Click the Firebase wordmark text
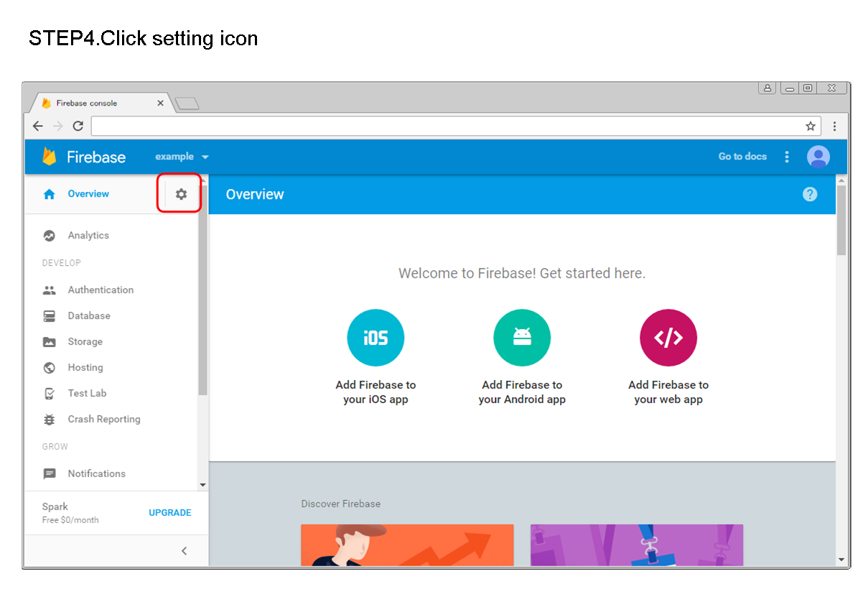 96,157
